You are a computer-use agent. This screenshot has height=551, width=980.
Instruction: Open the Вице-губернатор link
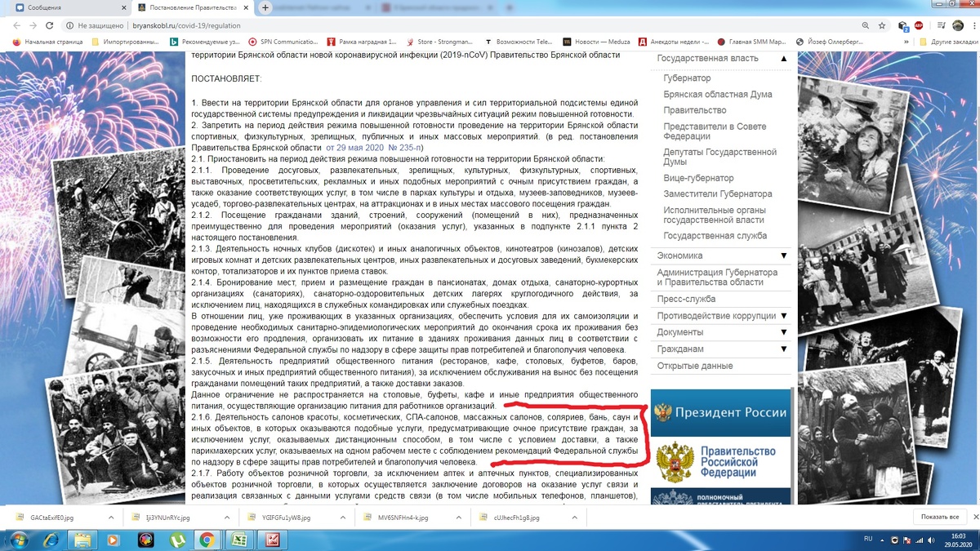(x=698, y=178)
